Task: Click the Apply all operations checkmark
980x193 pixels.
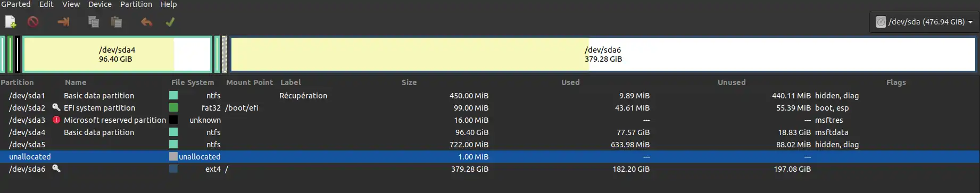Action: (170, 22)
